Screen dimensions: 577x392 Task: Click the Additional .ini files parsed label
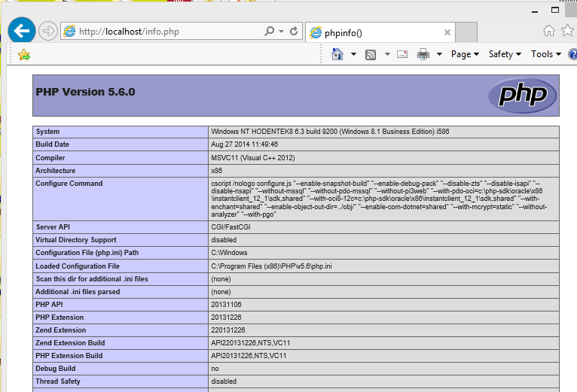(78, 292)
